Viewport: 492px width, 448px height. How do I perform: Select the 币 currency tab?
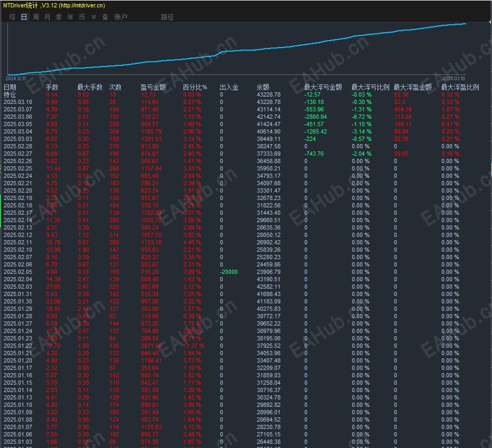pos(82,17)
